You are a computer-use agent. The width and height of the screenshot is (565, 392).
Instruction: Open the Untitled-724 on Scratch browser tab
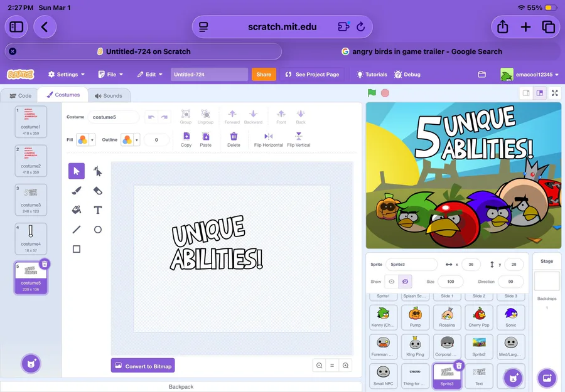(143, 51)
